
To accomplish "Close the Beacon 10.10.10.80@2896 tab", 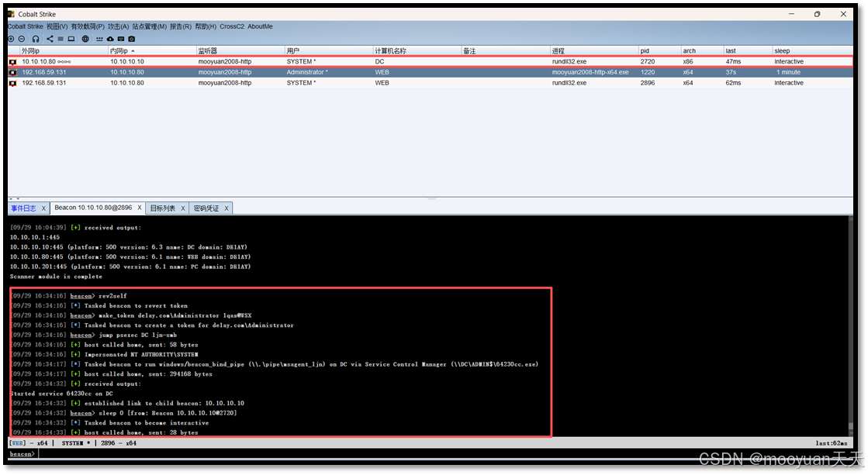I will click(x=140, y=208).
